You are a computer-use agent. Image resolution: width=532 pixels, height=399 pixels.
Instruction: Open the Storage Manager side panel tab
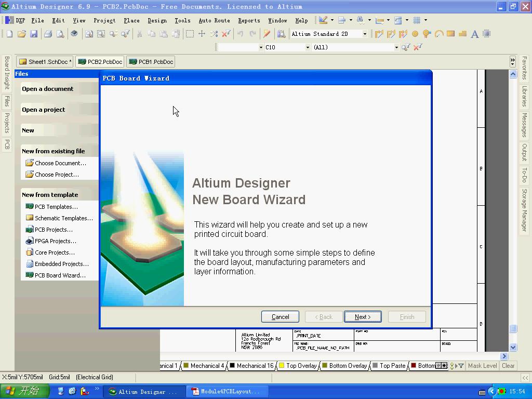tap(525, 210)
